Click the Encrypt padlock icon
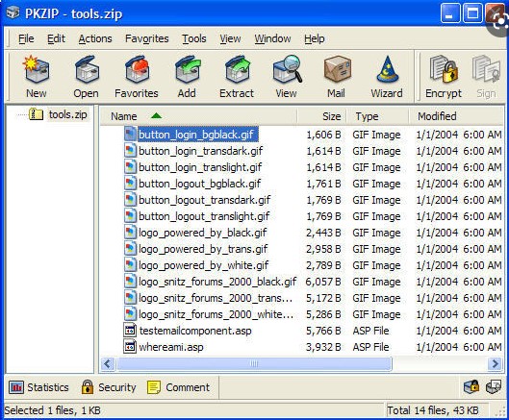The image size is (509, 420). click(444, 69)
